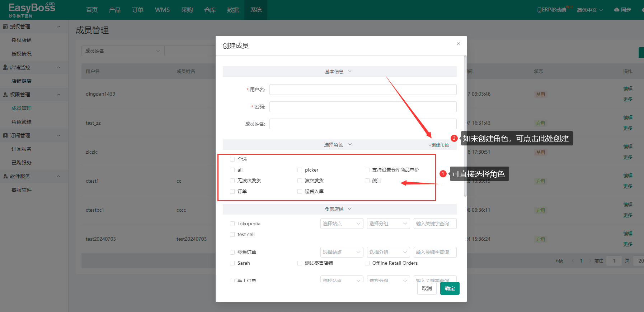Check the 零售订单 checkbox

pos(232,253)
